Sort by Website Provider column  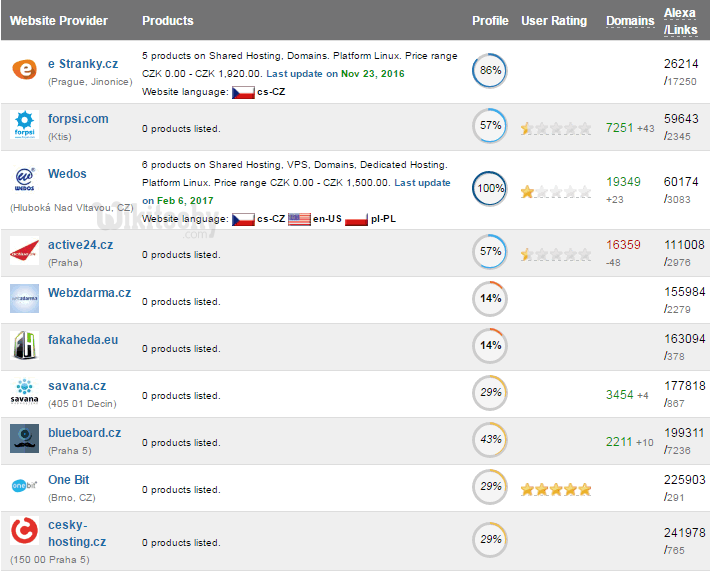coord(59,21)
